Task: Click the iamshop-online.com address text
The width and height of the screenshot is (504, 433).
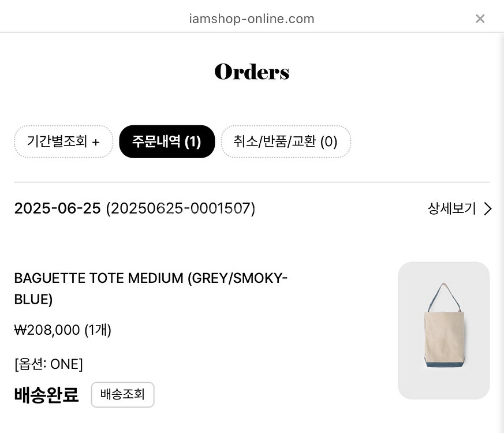Action: (252, 18)
